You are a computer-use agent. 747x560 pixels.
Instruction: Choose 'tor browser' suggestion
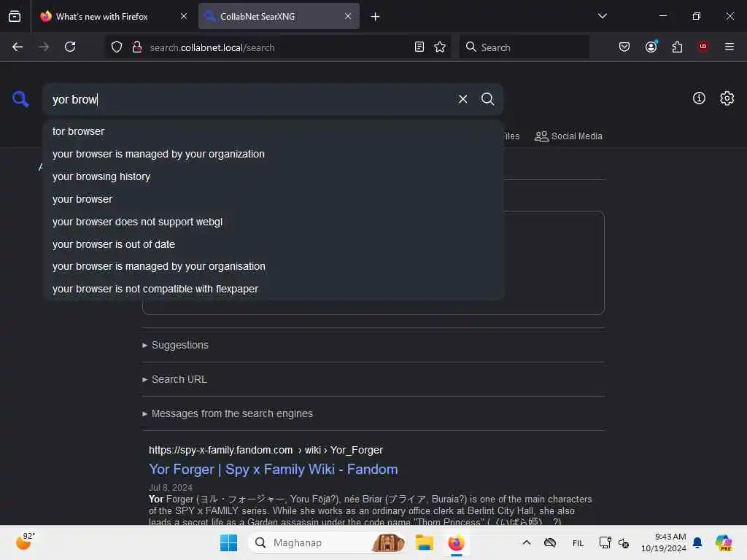[274, 131]
